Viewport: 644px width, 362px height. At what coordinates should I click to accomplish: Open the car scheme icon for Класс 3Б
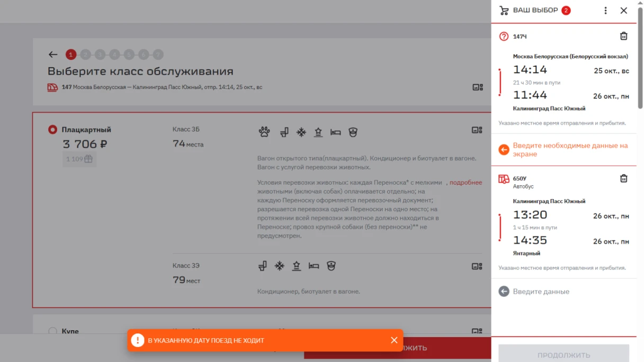(477, 130)
